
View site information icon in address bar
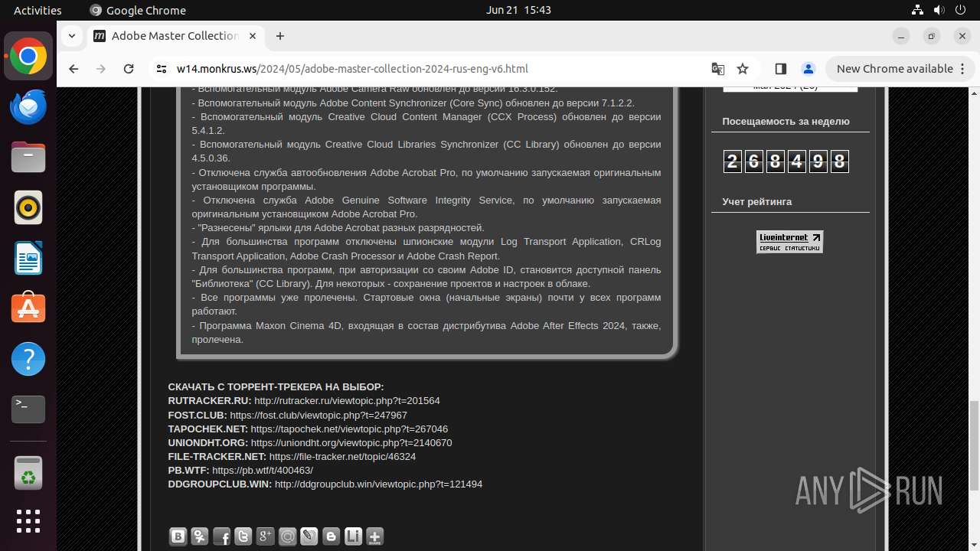[161, 69]
